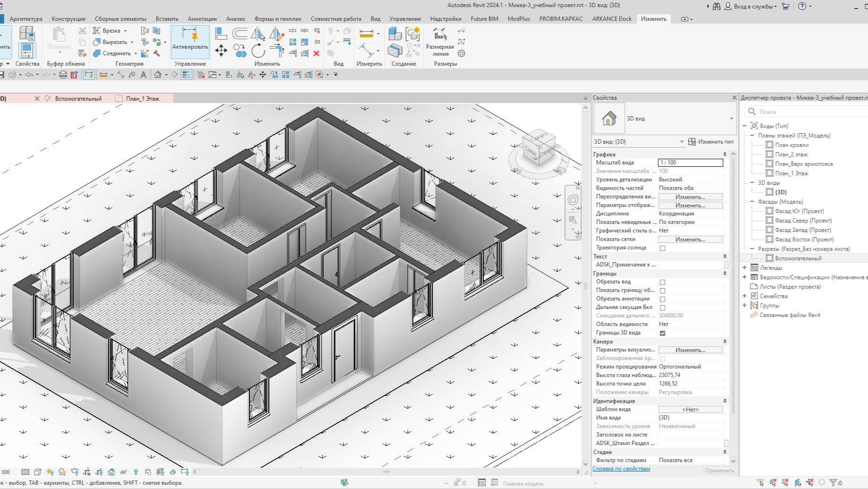Screen dimensions: 868x489
Task: Uncheck Границы 3D вида option
Action: tap(662, 333)
